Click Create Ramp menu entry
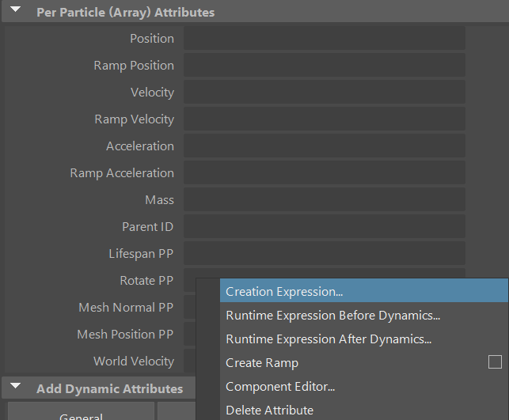 coord(262,362)
